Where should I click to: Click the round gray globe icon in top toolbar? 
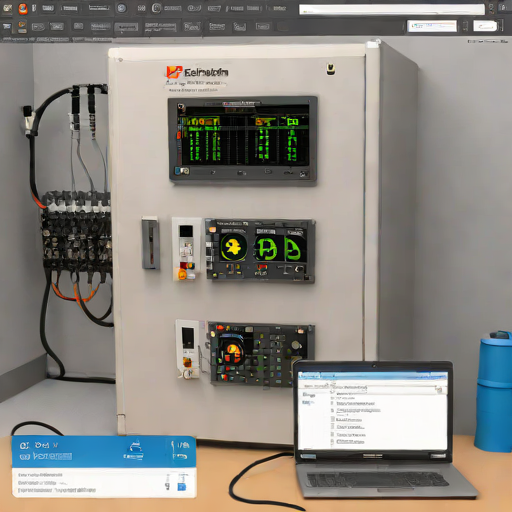122,8
